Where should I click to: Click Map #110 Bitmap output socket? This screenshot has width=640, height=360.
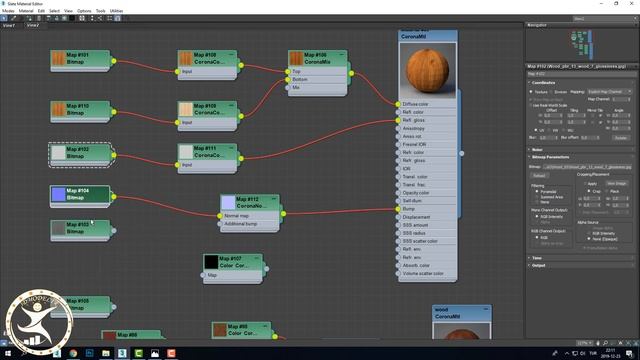tap(114, 112)
